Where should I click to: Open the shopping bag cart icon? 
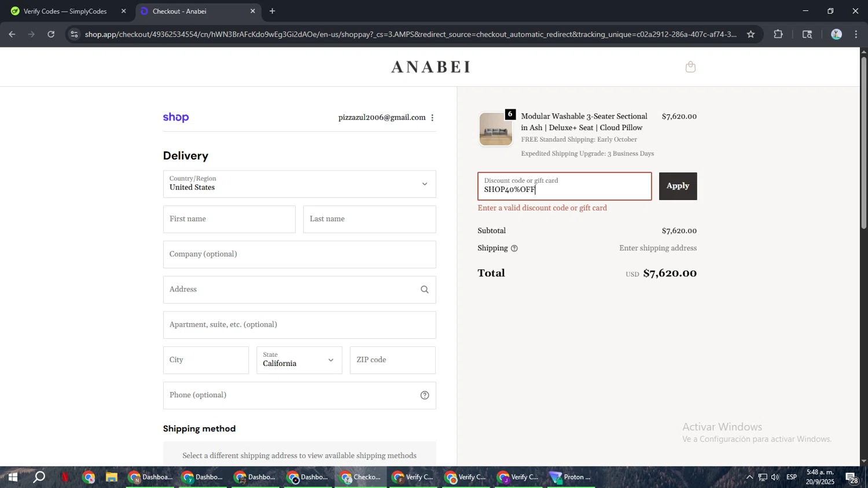click(x=690, y=67)
